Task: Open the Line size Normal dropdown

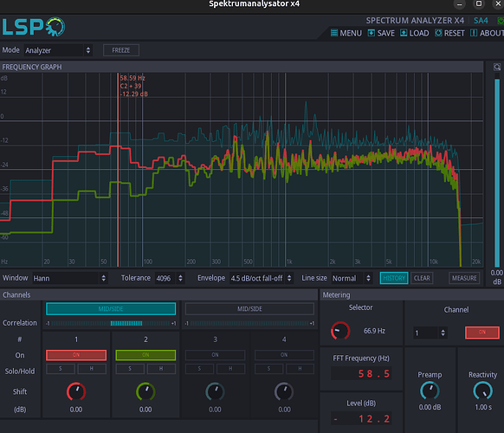Action: click(352, 278)
